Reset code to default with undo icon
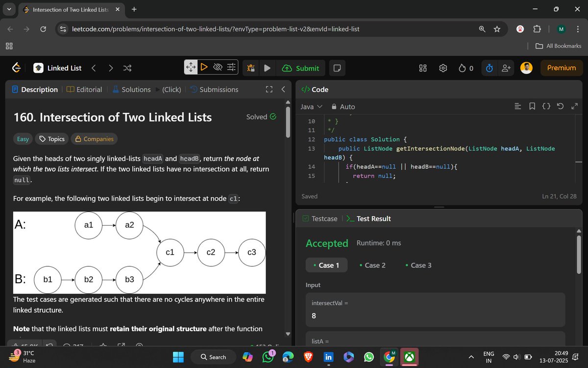This screenshot has width=588, height=368. [561, 106]
